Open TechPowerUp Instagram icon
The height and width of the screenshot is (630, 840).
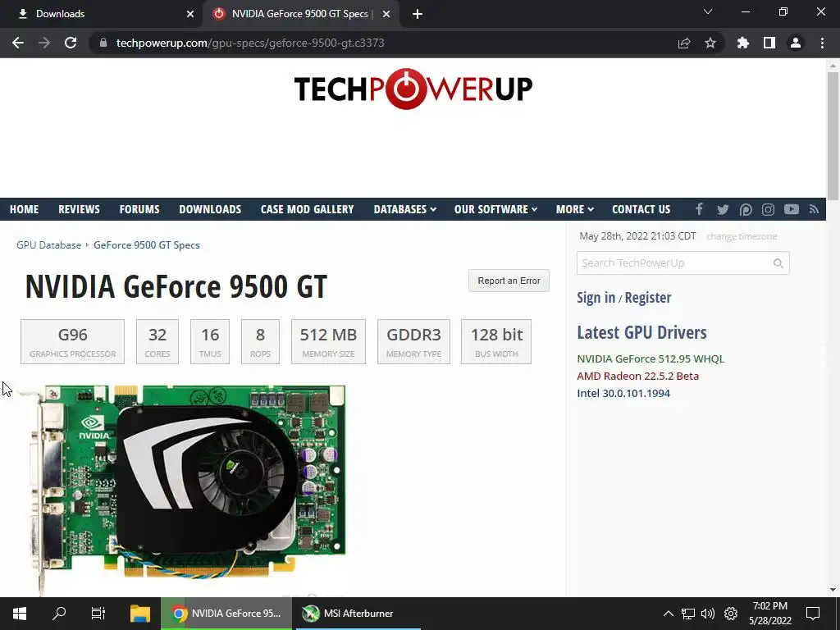768,209
